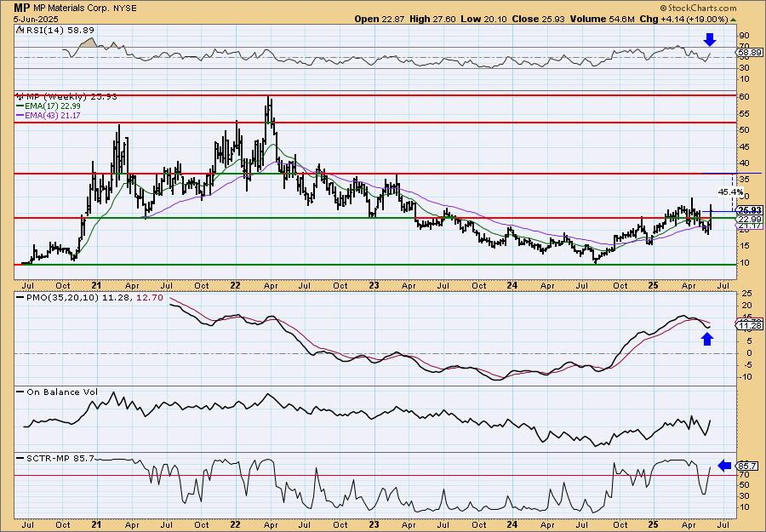Click the 45.4% upside annotation
The width and height of the screenshot is (766, 532).
[731, 192]
